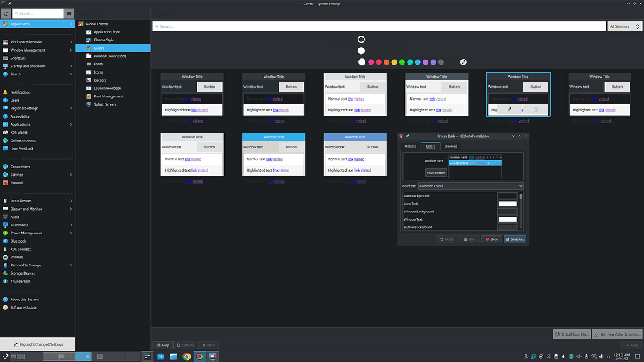Switch to the Options tab in KColorSchemeEditor
Screen dimensions: 644x362
tap(410, 146)
